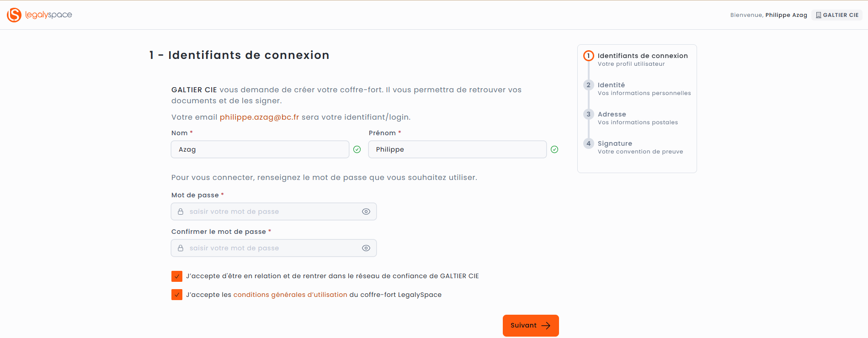
Task: Go to the Identité step in sidebar
Action: (611, 85)
